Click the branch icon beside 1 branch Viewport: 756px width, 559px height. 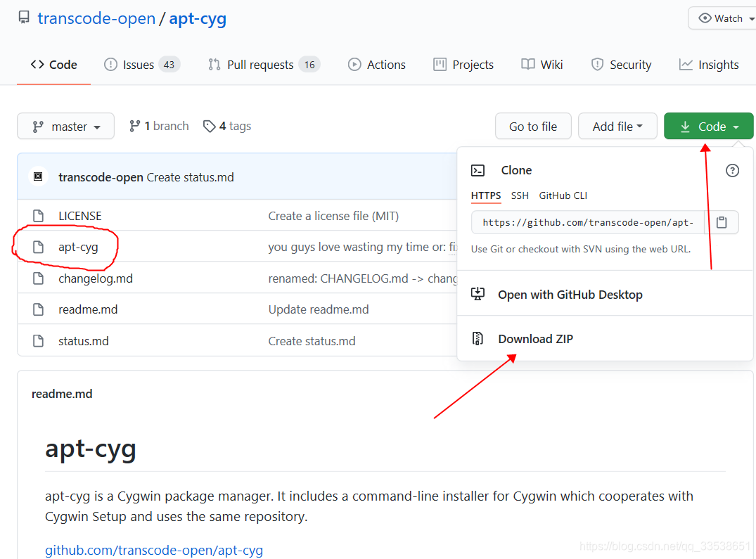(134, 127)
